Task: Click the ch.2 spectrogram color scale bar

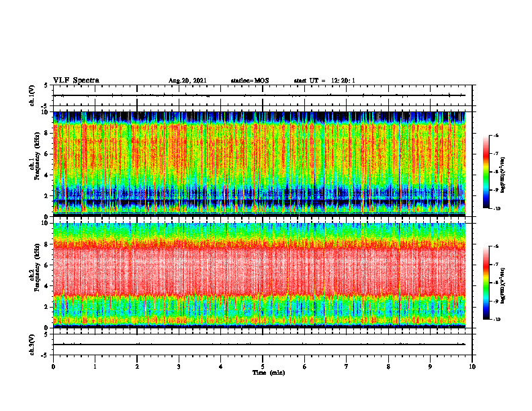Action: point(486,283)
